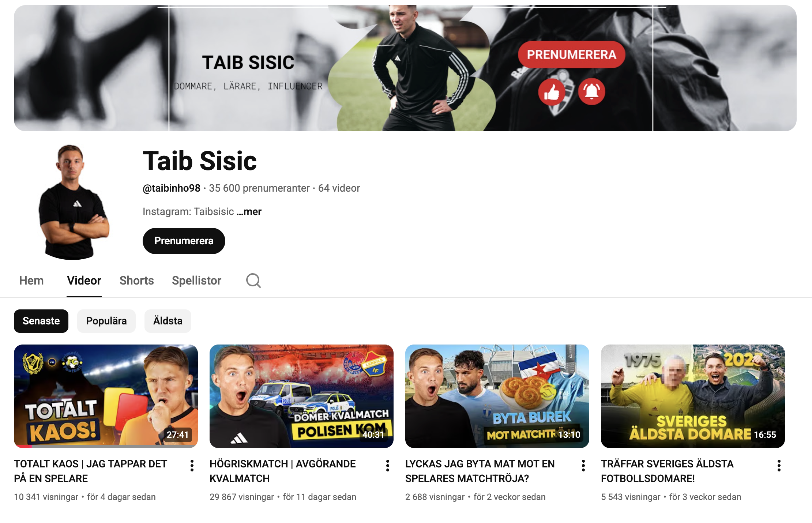The image size is (812, 523).
Task: Select the Populära filter chip
Action: [x=106, y=321]
